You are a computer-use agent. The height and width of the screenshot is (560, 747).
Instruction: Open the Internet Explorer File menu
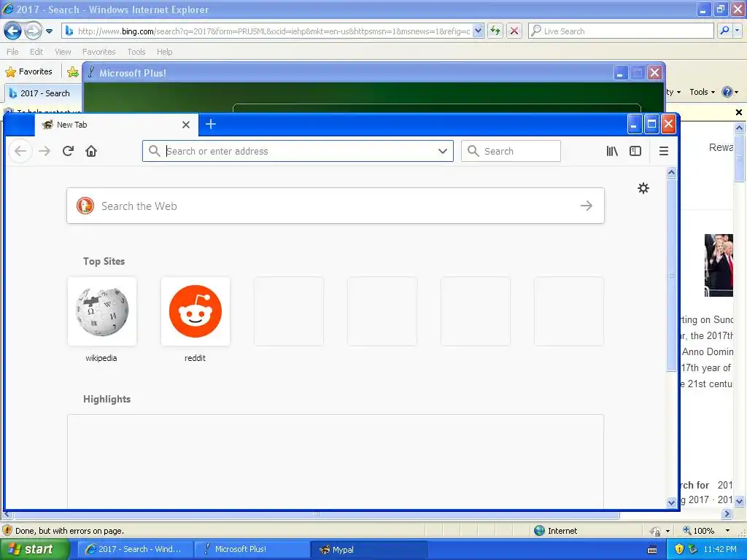click(13, 52)
